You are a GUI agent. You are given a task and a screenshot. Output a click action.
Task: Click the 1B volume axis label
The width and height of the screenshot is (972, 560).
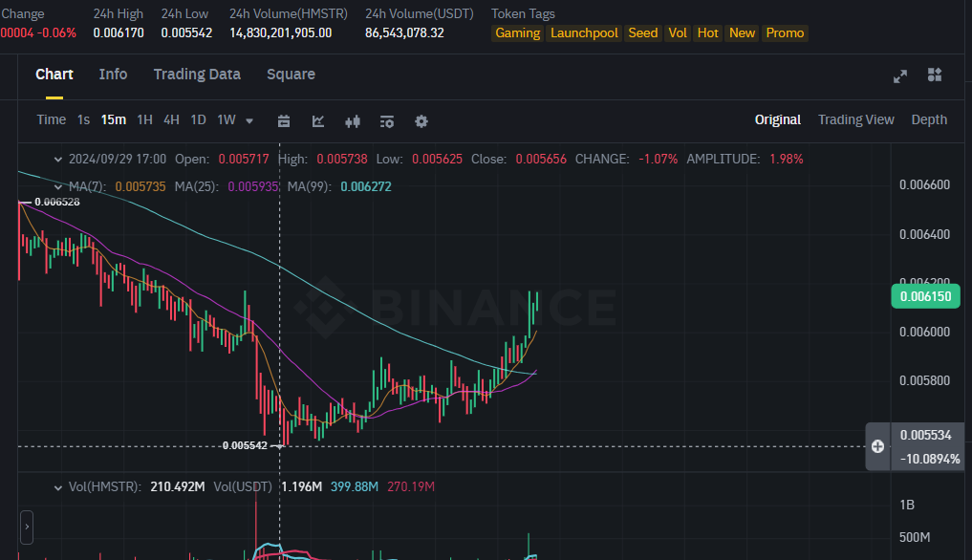(907, 506)
